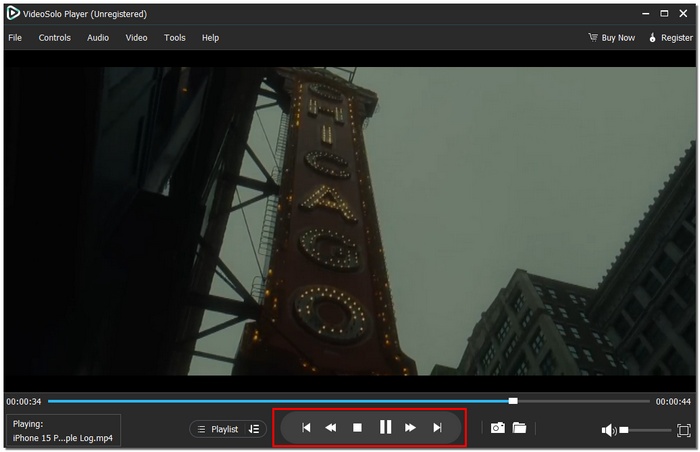Take a snapshot with camera icon

(x=497, y=428)
